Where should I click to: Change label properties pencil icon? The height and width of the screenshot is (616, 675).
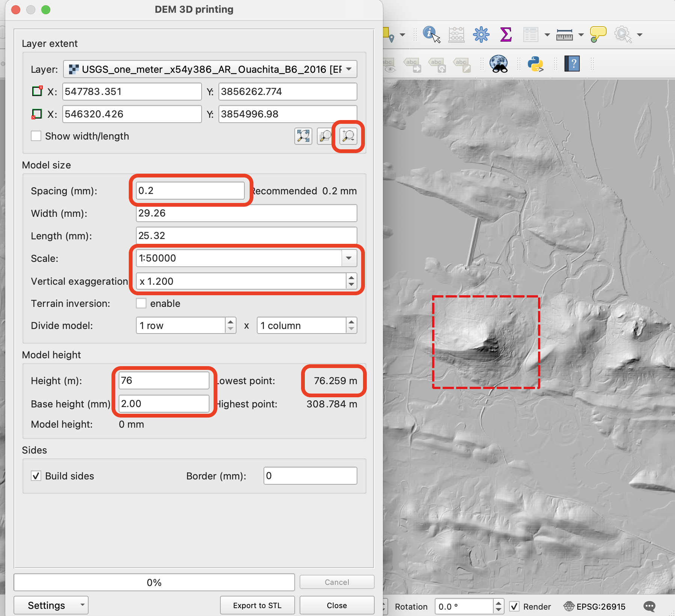tap(462, 65)
